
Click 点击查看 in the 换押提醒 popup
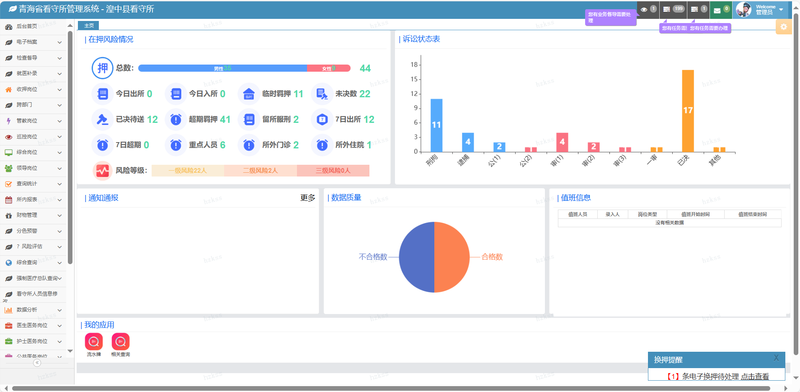click(x=755, y=376)
